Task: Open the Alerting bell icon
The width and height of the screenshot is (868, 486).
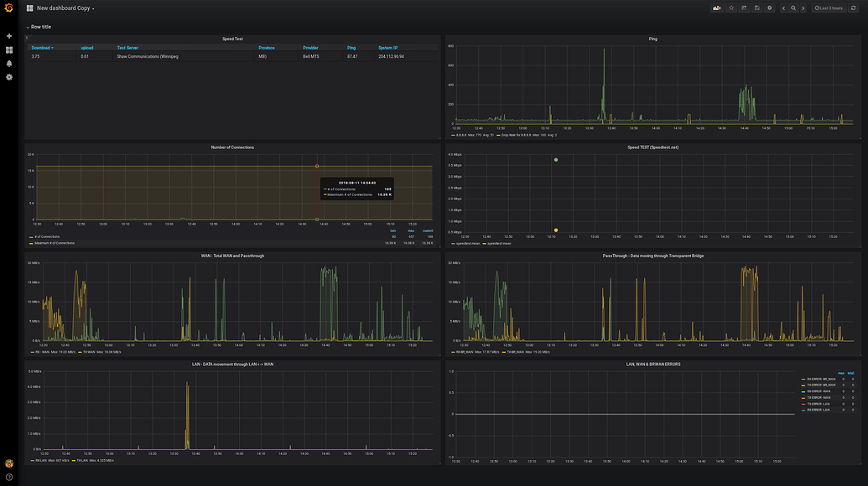Action: click(9, 64)
